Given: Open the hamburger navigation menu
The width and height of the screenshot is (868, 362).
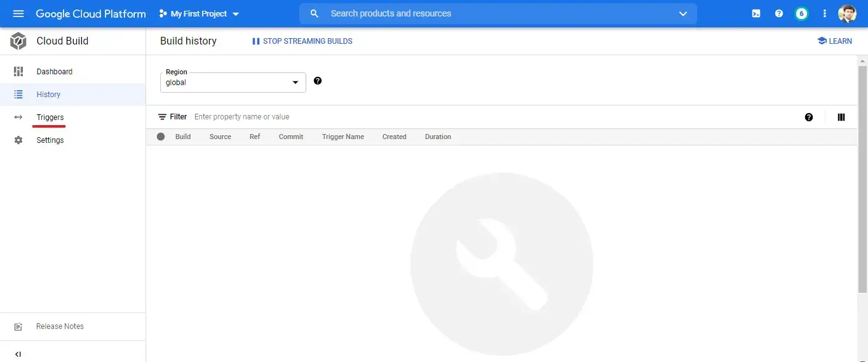Looking at the screenshot, I should (x=18, y=13).
